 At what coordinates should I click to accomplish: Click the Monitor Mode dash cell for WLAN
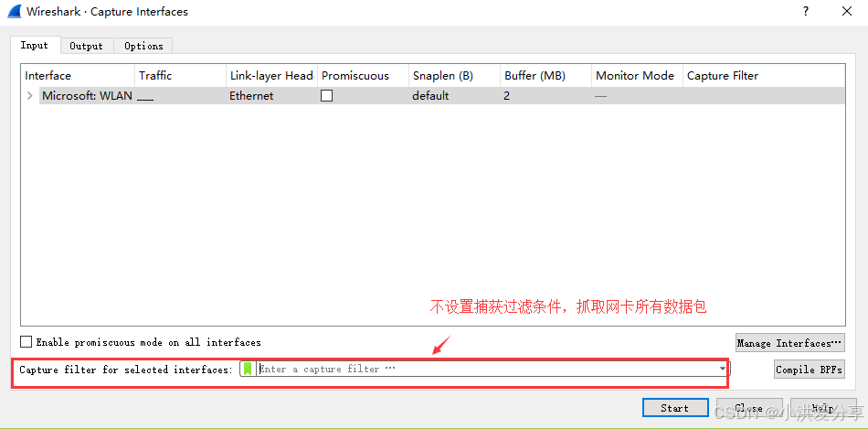[x=600, y=96]
